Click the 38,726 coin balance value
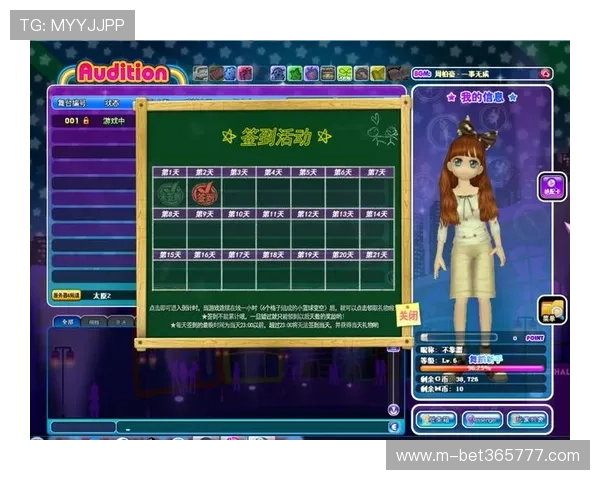600x480 pixels. (x=467, y=379)
